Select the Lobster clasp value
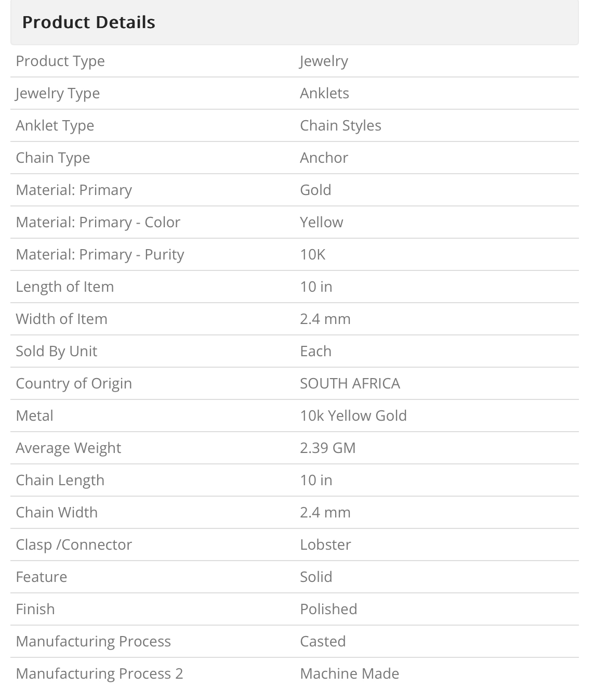The image size is (594, 700). point(325,545)
